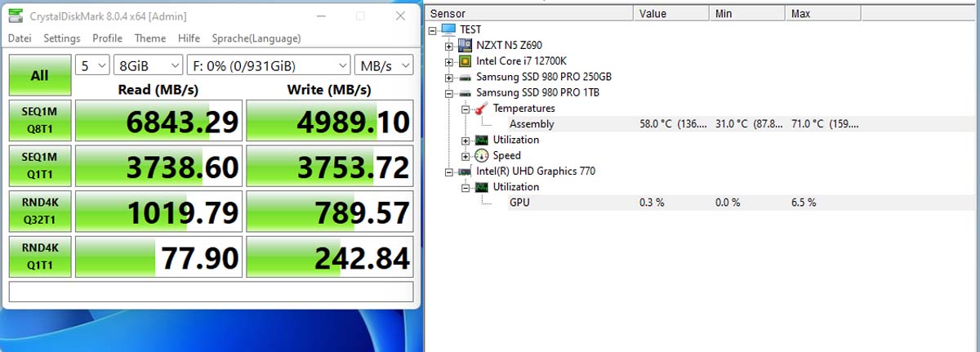Screen dimensions: 980x352
Task: Click the Sensor column header
Action: click(529, 13)
